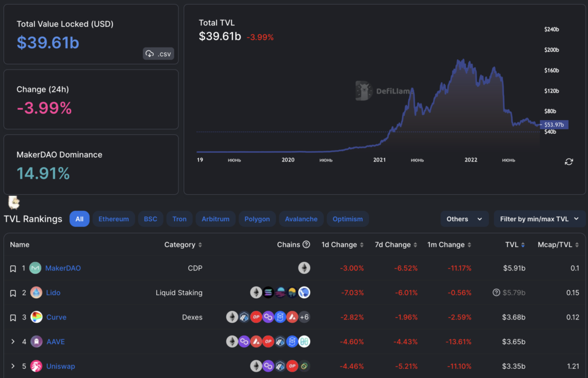Switch to the Arbitrum chain tab
This screenshot has width=588, height=378.
point(215,219)
